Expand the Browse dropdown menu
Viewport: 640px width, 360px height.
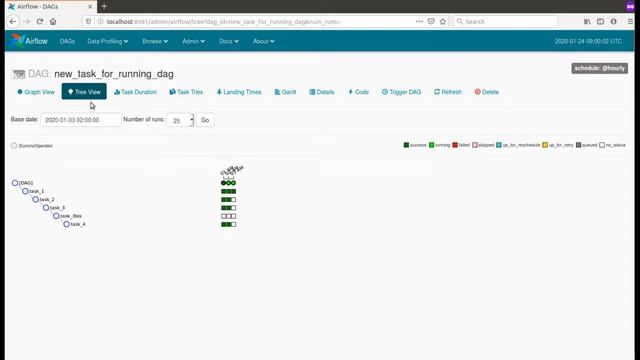pos(155,41)
